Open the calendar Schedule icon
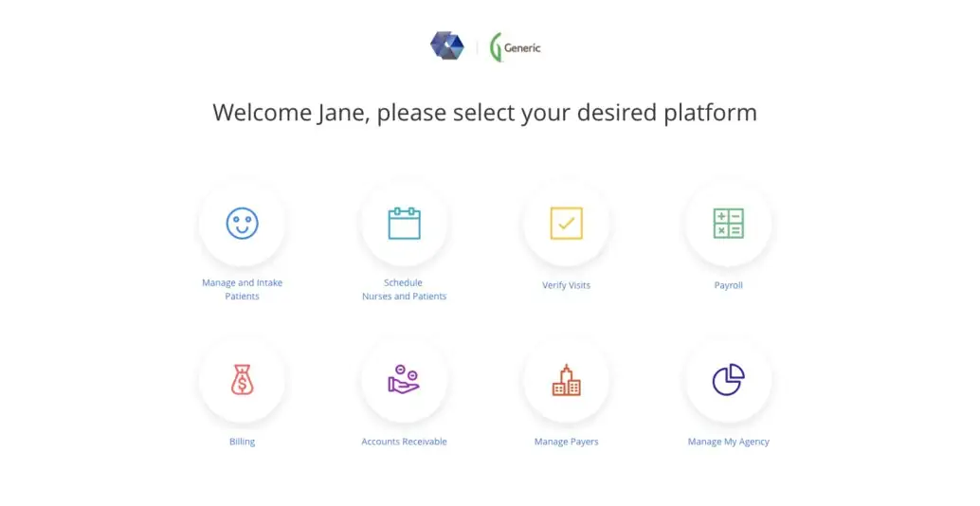Viewport: 980px width, 506px height. [404, 224]
